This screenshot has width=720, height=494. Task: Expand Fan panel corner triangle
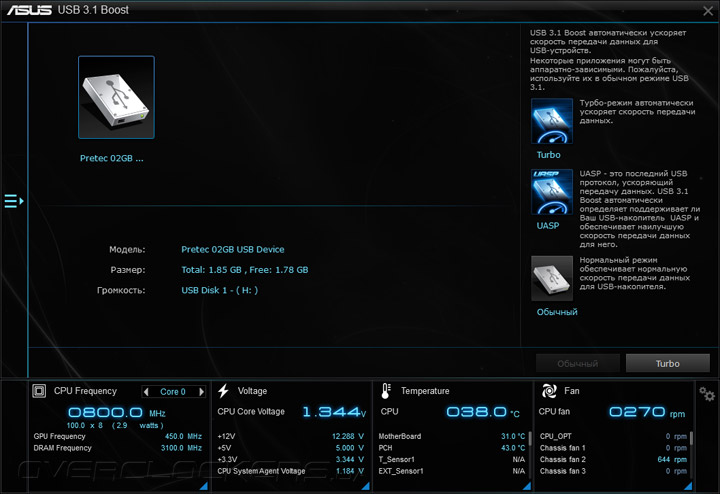[x=688, y=486]
